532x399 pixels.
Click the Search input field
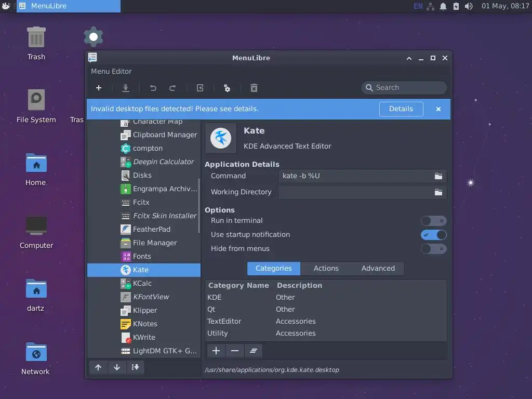(404, 87)
